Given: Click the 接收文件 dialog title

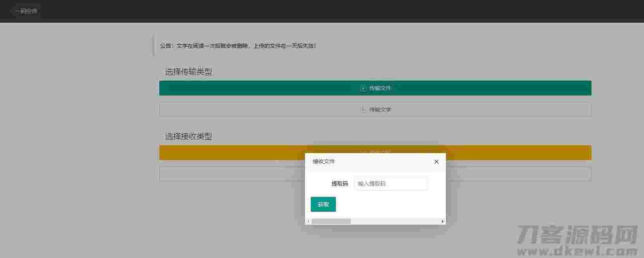Looking at the screenshot, I should tap(324, 161).
